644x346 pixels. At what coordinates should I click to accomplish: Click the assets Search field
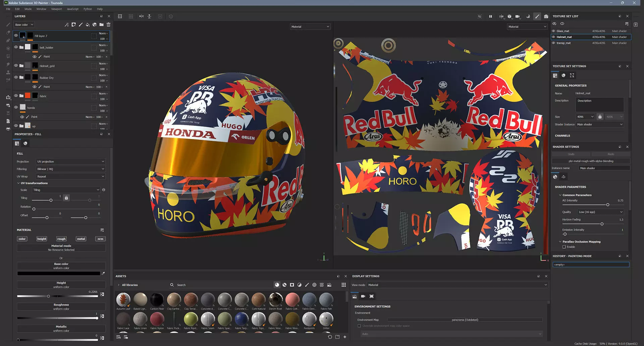point(221,285)
